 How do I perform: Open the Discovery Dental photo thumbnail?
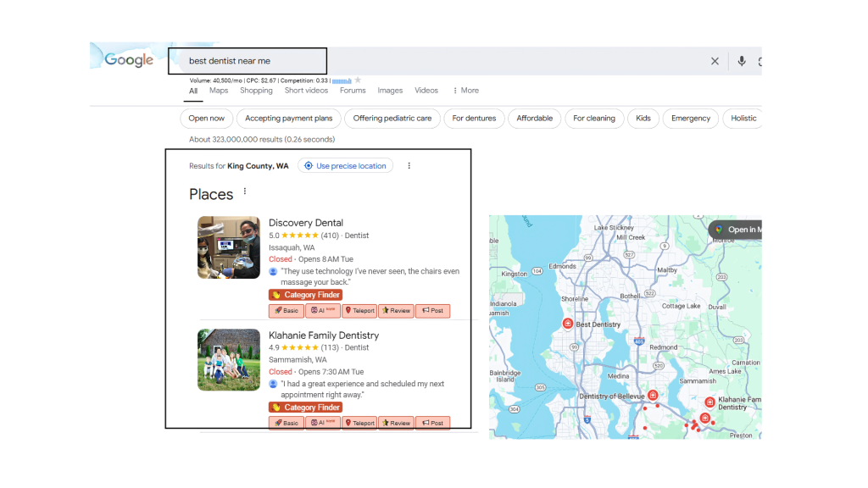(x=229, y=247)
